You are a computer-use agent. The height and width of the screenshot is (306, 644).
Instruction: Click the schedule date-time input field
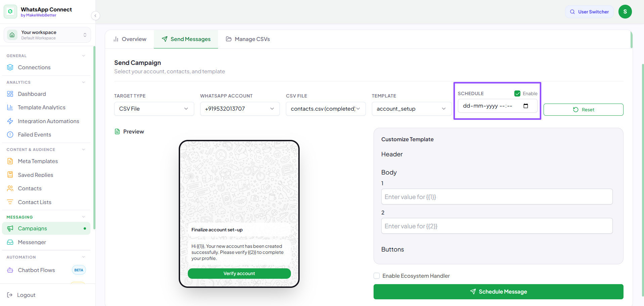497,106
